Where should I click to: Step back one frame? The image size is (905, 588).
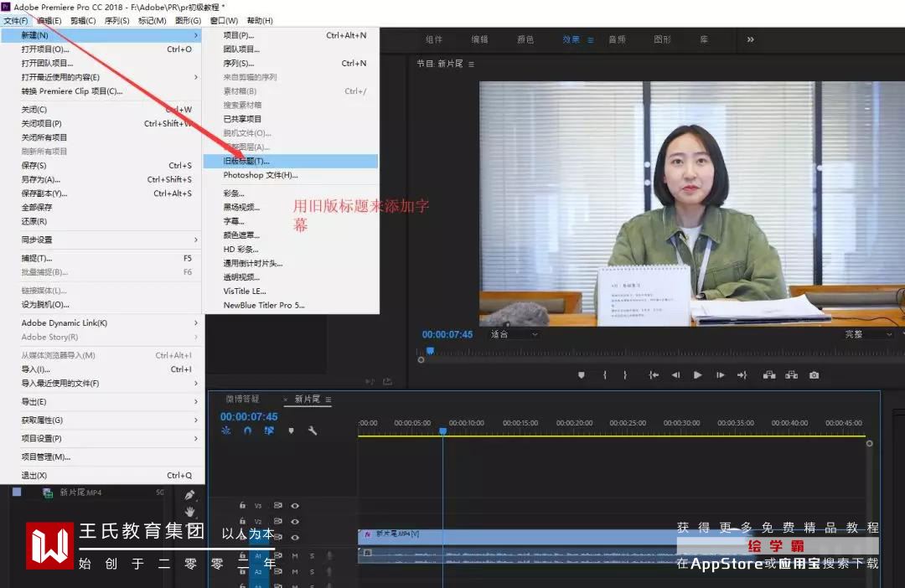click(675, 375)
